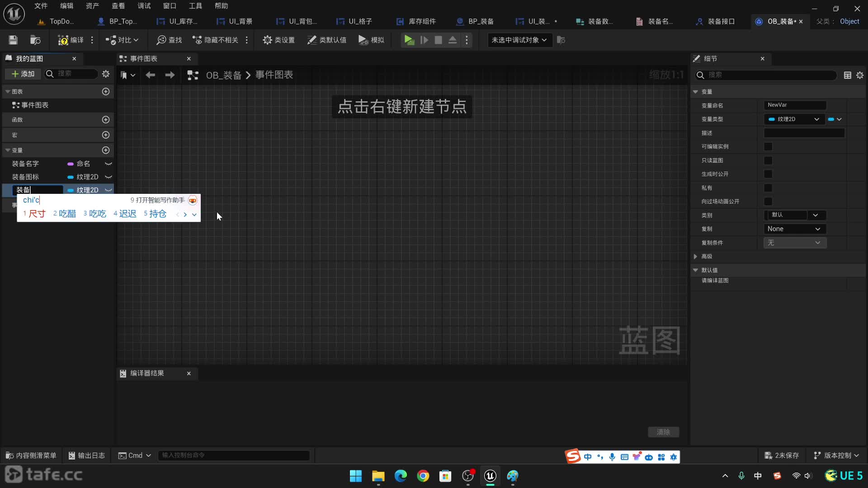
Task: Click the 装备名字 命名 type pill
Action: pyautogui.click(x=79, y=164)
